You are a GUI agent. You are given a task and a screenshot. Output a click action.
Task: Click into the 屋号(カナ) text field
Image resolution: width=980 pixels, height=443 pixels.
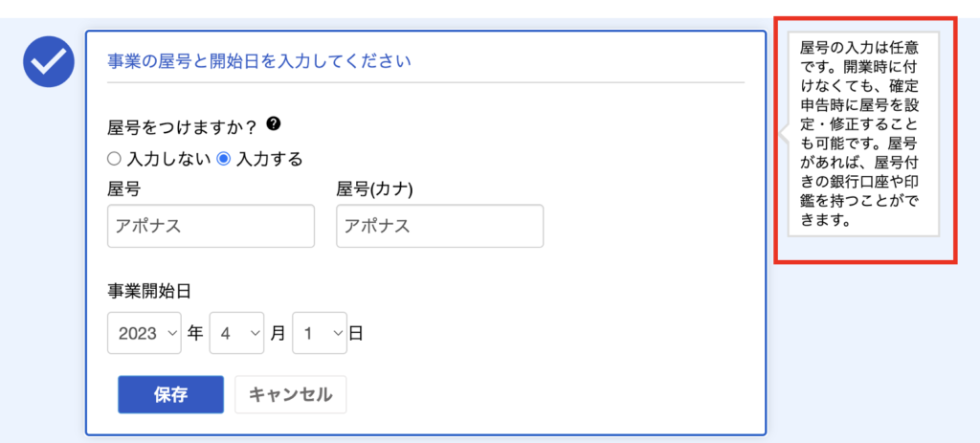[439, 227]
